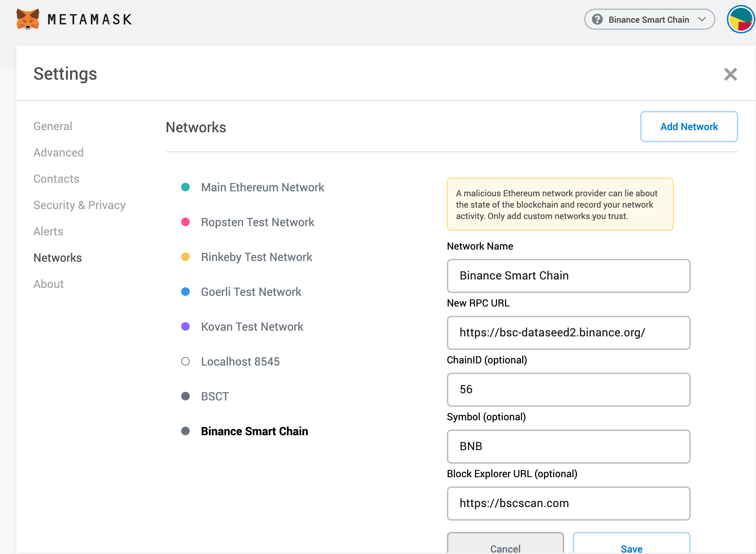Click the gray dot beside BSCT

point(185,396)
